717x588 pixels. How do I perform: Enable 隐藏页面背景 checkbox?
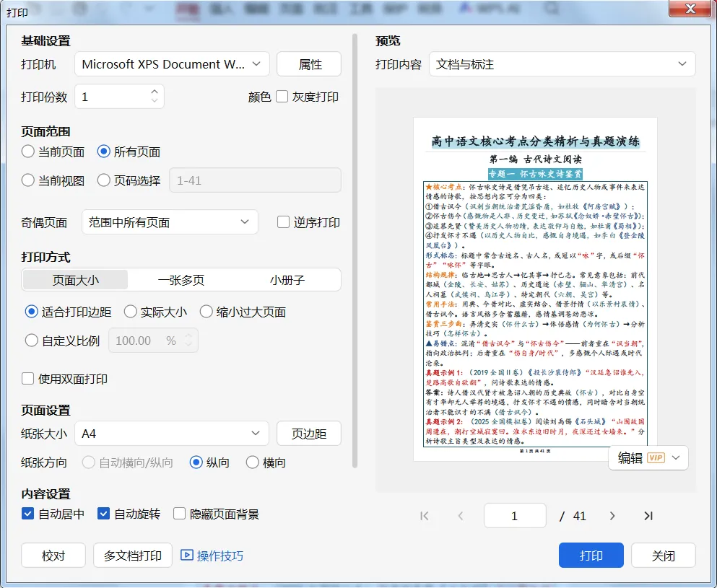pyautogui.click(x=179, y=514)
